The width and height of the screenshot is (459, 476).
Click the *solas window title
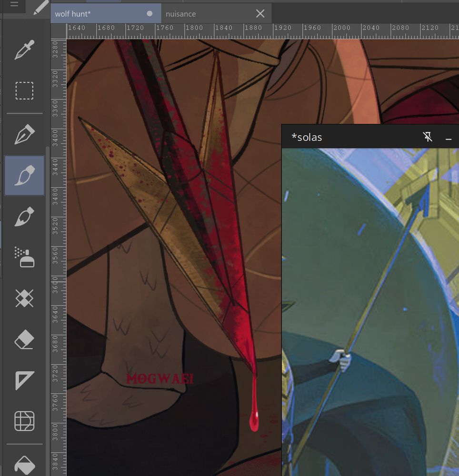click(307, 137)
